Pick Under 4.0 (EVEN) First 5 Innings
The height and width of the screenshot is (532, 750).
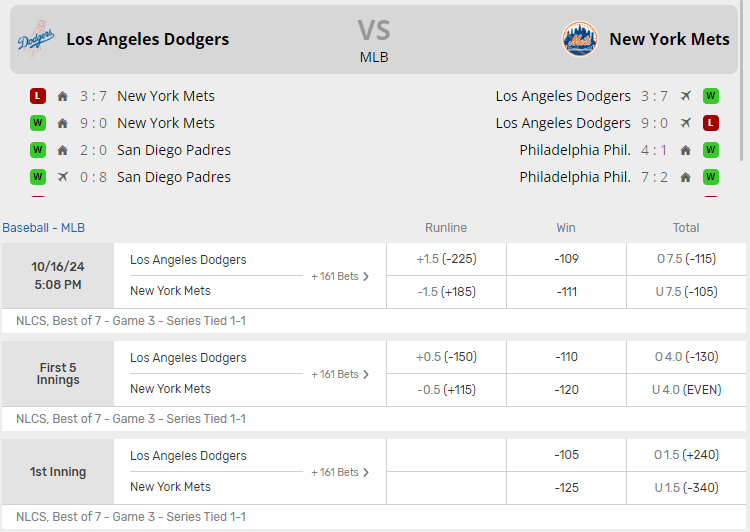click(x=687, y=389)
